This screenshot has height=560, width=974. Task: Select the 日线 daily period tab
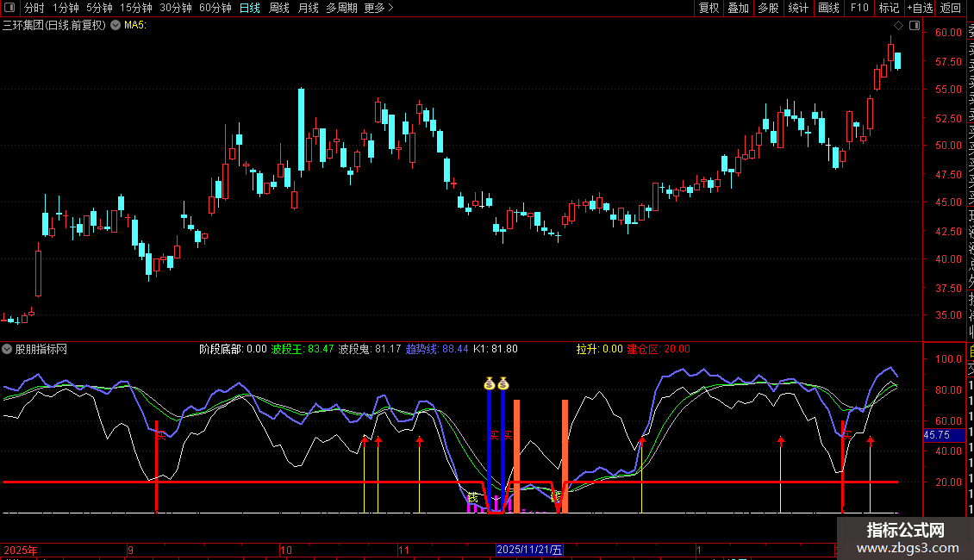pos(250,8)
